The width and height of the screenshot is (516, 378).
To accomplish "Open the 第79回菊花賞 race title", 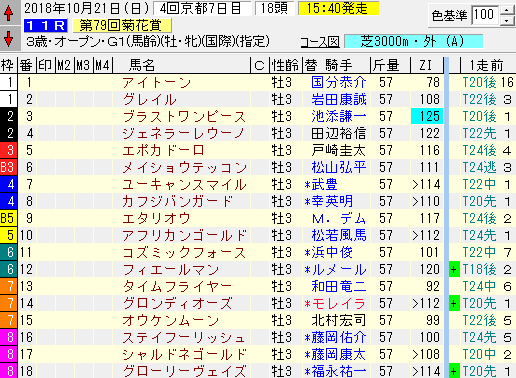I will click(122, 26).
